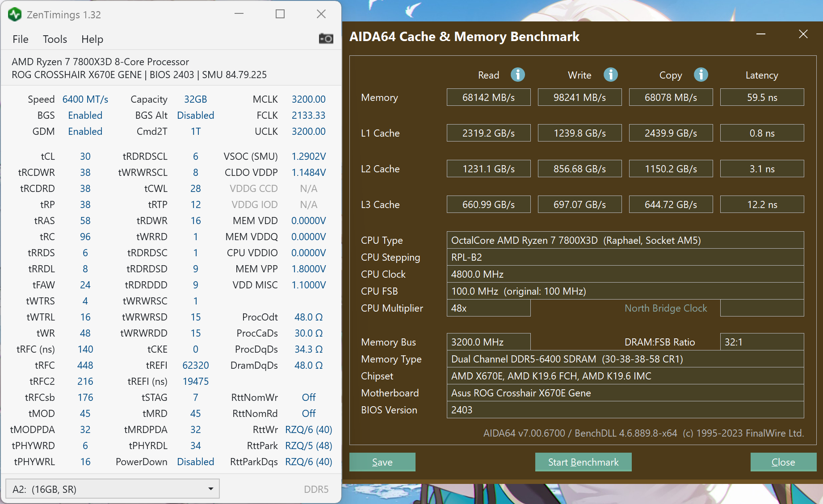
Task: Click Memory Type field DDR5-6400 SDRAM
Action: tap(626, 359)
